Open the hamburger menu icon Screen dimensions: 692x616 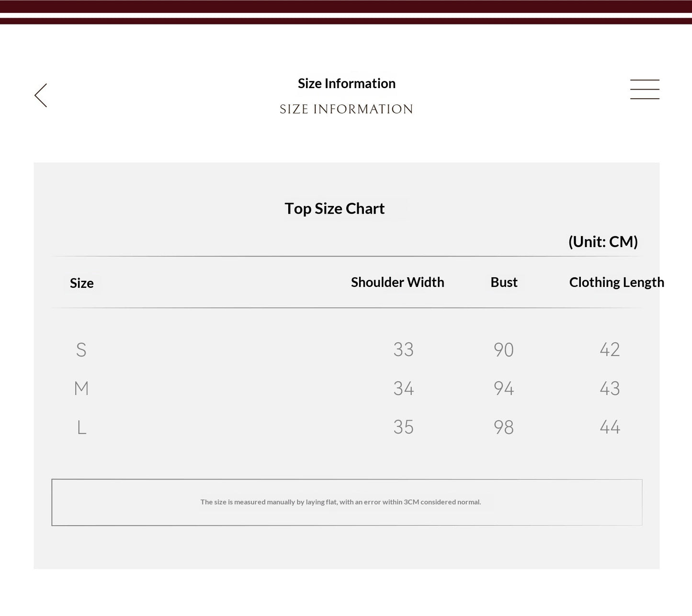coord(645,90)
